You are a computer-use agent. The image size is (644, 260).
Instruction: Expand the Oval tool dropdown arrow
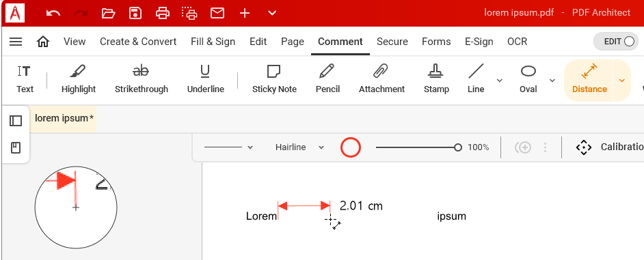coord(552,81)
